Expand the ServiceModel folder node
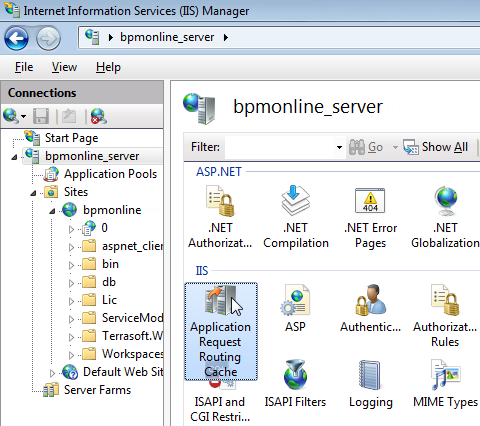Viewport: 480px width, 426px height. pyautogui.click(x=71, y=319)
